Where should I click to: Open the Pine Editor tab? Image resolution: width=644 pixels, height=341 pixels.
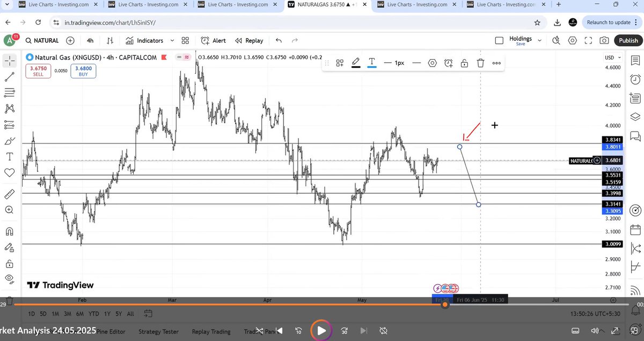click(x=111, y=331)
